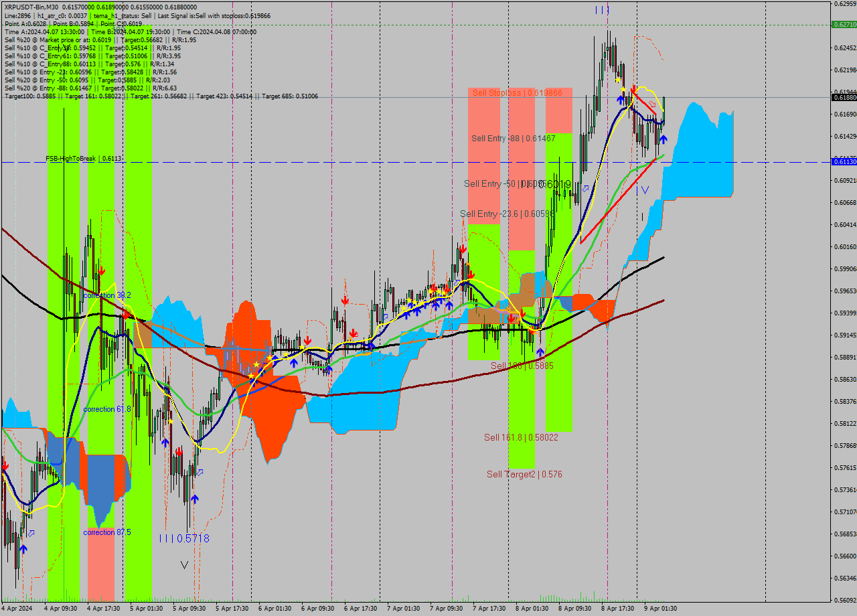This screenshot has width=857, height=616.
Task: Select the 'Sell %10 @ C_Entry88' line
Action: (x=89, y=64)
